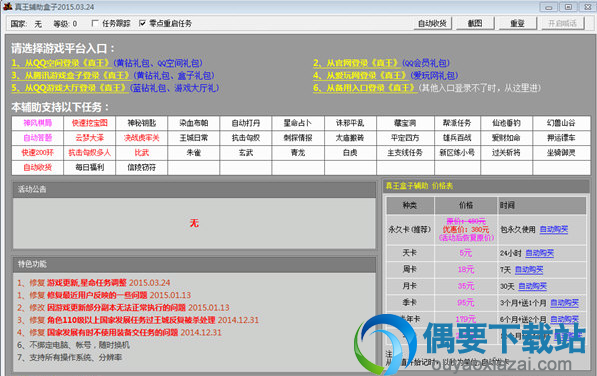Click the 白虎 task cell
The width and height of the screenshot is (597, 376).
tap(350, 153)
